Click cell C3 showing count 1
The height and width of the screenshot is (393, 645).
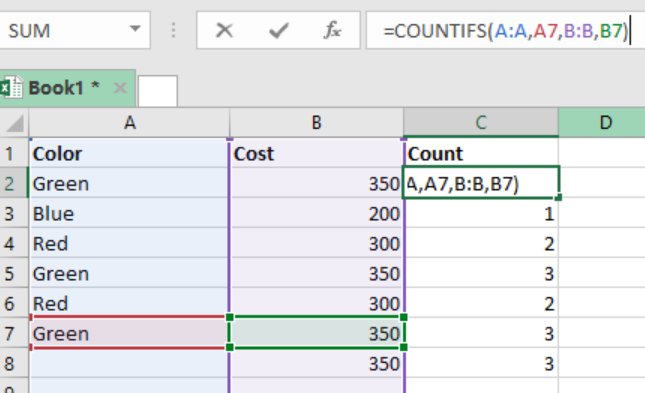click(x=482, y=214)
